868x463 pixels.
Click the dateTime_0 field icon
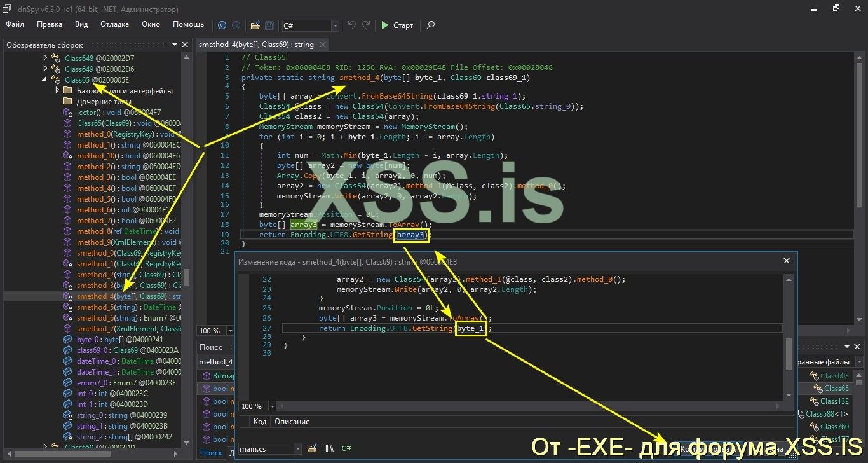pyautogui.click(x=68, y=361)
